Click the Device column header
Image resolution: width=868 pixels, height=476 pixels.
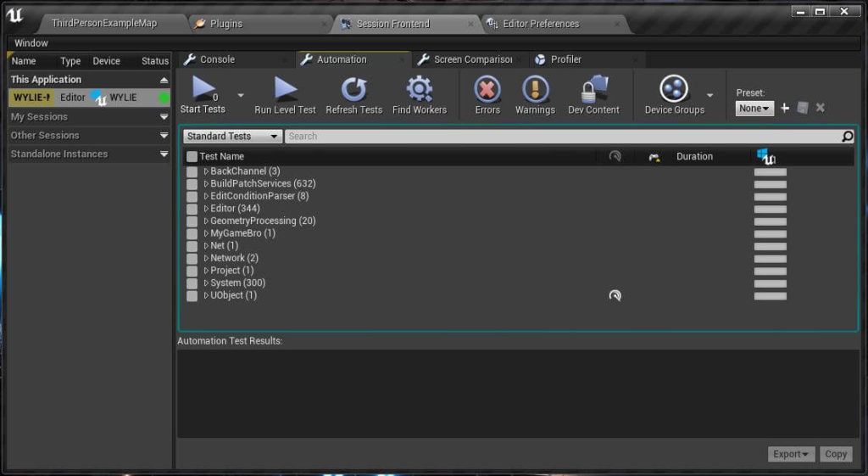pyautogui.click(x=106, y=61)
